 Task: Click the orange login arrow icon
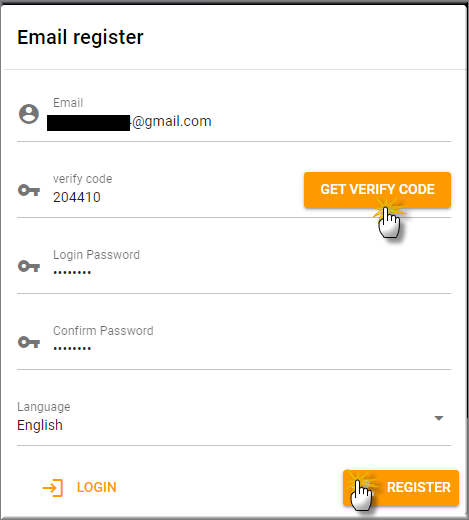[x=53, y=488]
